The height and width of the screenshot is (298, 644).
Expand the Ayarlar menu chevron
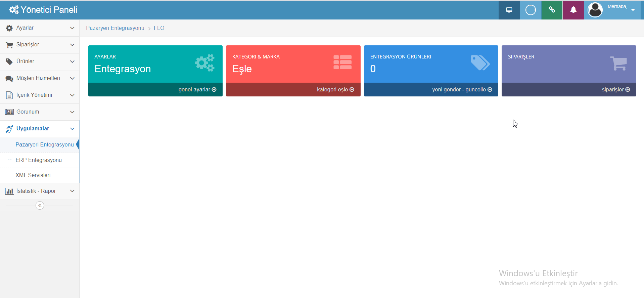click(72, 28)
